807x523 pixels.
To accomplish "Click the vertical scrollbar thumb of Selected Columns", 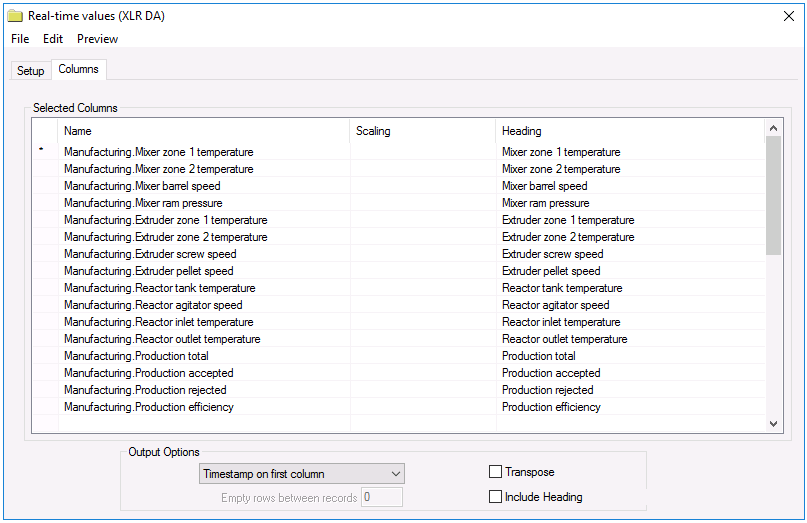I will pos(773,195).
